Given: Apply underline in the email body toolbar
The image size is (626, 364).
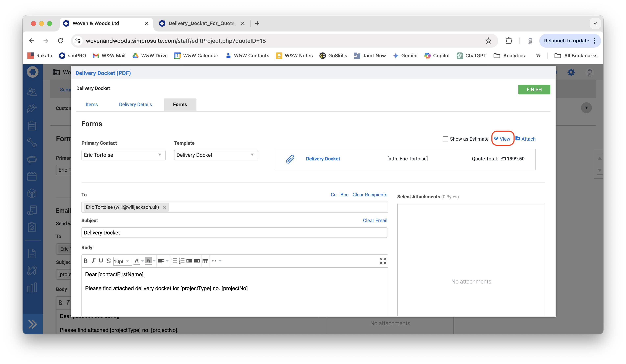Looking at the screenshot, I should (101, 261).
